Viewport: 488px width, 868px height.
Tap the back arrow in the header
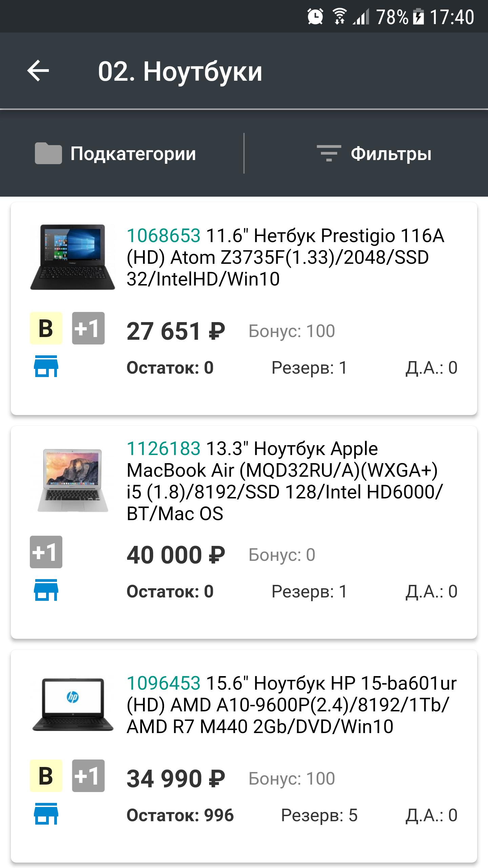tap(38, 71)
